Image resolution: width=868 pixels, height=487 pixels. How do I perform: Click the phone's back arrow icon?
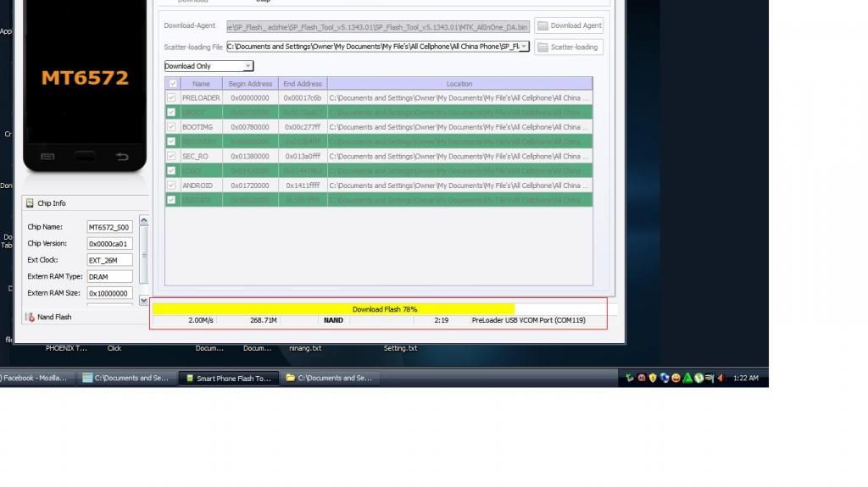click(x=122, y=157)
